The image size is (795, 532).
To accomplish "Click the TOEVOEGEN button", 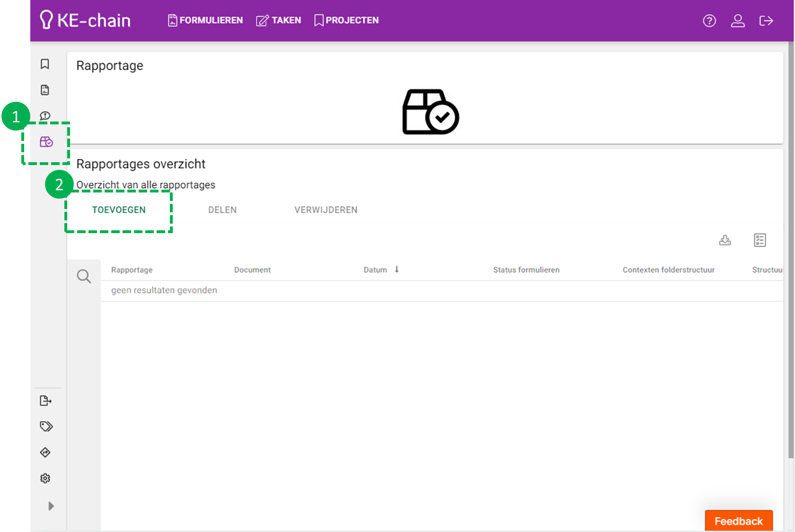I will click(119, 210).
